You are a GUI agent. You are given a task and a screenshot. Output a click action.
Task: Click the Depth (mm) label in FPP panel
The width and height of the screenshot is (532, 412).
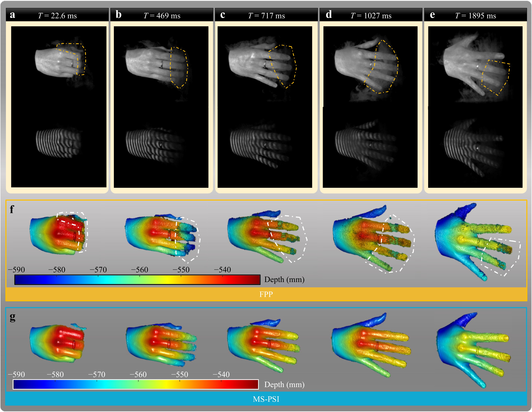tap(284, 279)
